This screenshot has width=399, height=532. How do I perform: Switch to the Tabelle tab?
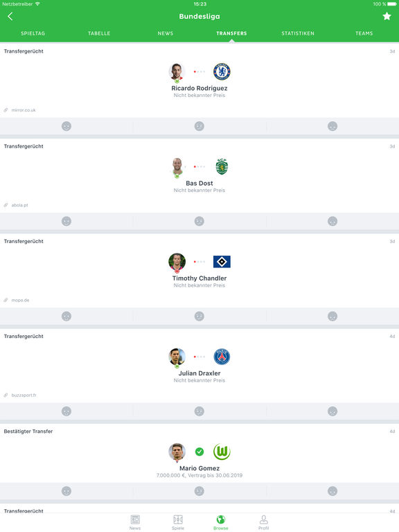pyautogui.click(x=99, y=33)
